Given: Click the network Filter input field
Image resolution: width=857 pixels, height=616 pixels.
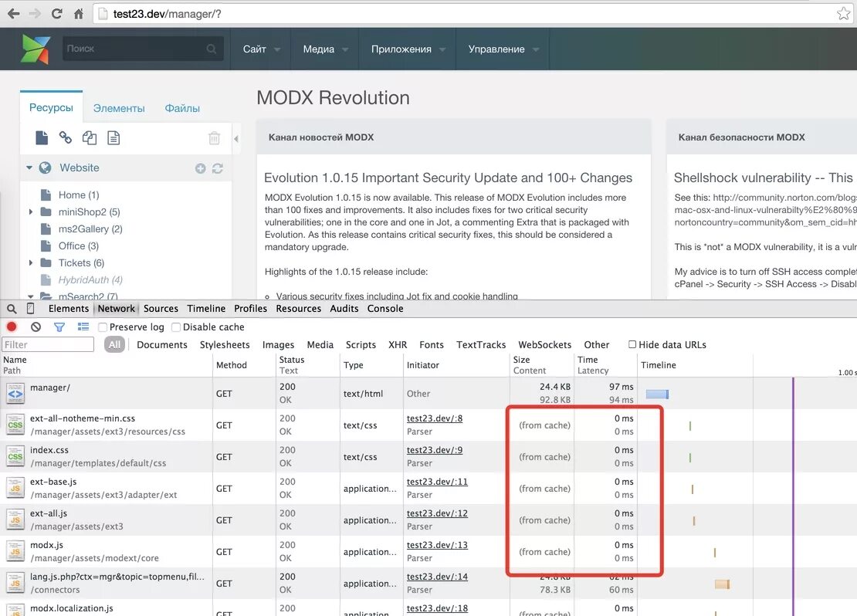Looking at the screenshot, I should 48,344.
